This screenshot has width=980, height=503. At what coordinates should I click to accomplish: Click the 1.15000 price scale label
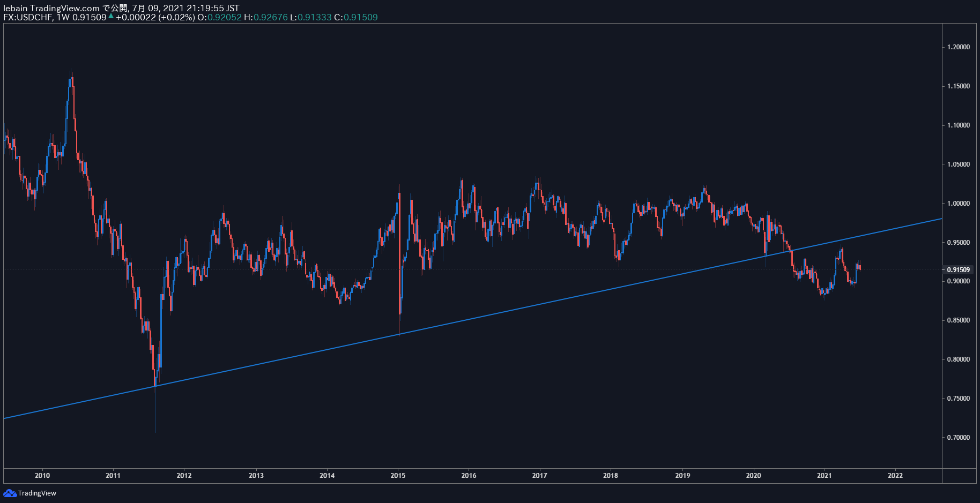pyautogui.click(x=959, y=86)
